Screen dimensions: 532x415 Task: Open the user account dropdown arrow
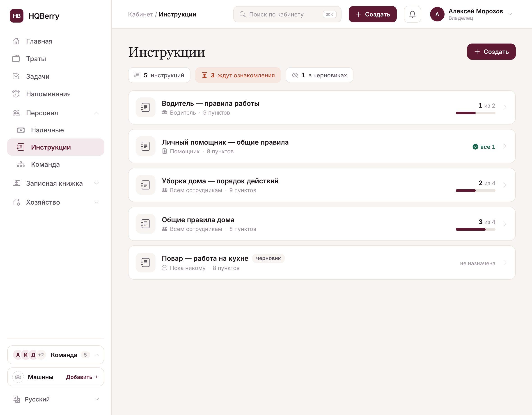click(x=510, y=14)
